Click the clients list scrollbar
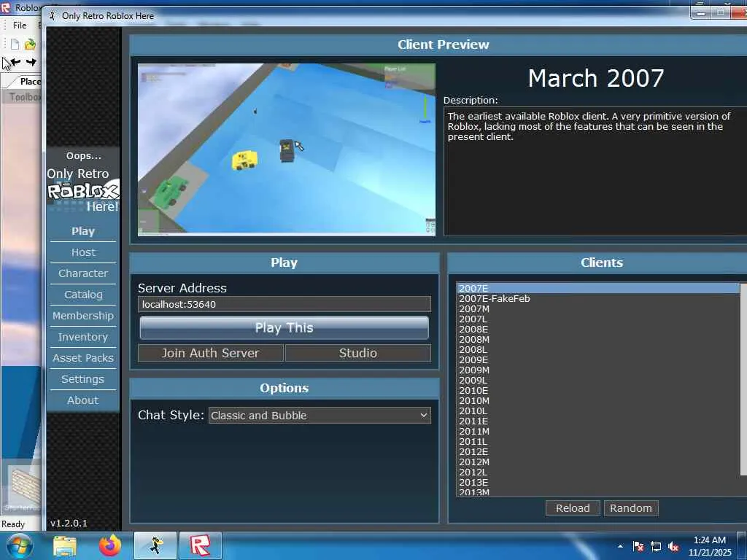The height and width of the screenshot is (560, 747). pos(743,379)
